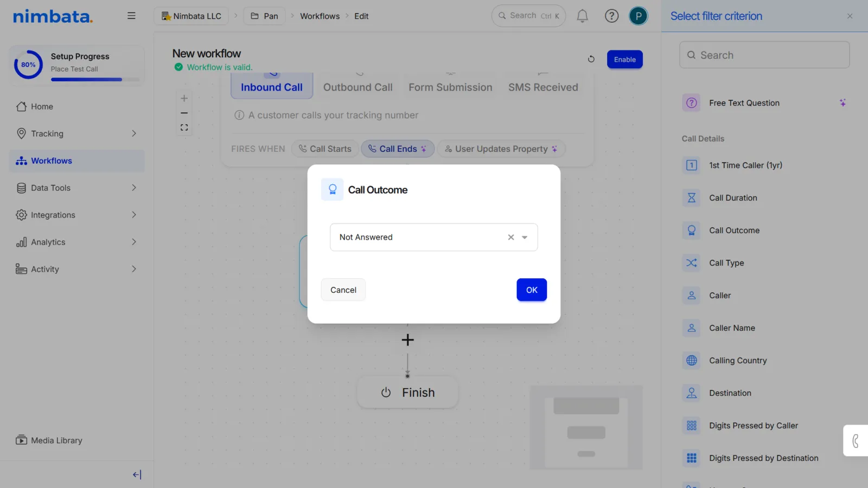Fit workflow canvas to screen

(x=184, y=127)
